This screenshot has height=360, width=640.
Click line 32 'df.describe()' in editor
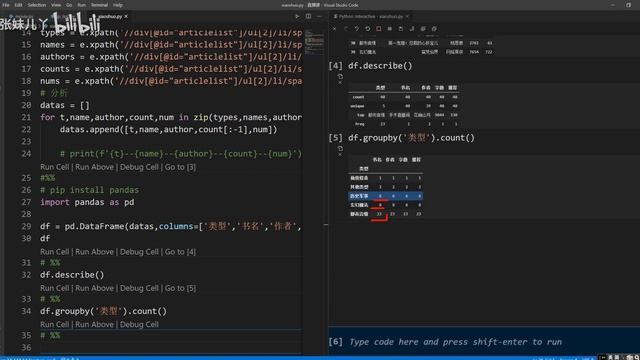tap(72, 275)
